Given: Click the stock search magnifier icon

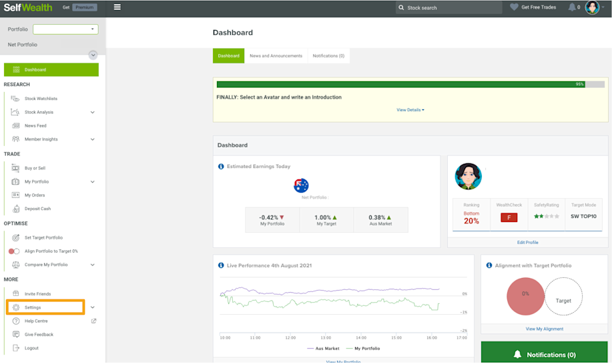Looking at the screenshot, I should 401,7.
